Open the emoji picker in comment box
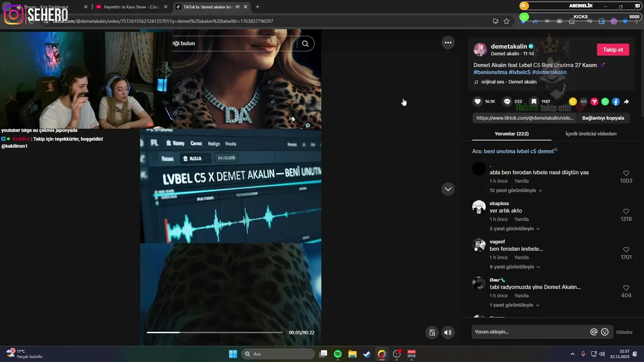 (x=605, y=332)
